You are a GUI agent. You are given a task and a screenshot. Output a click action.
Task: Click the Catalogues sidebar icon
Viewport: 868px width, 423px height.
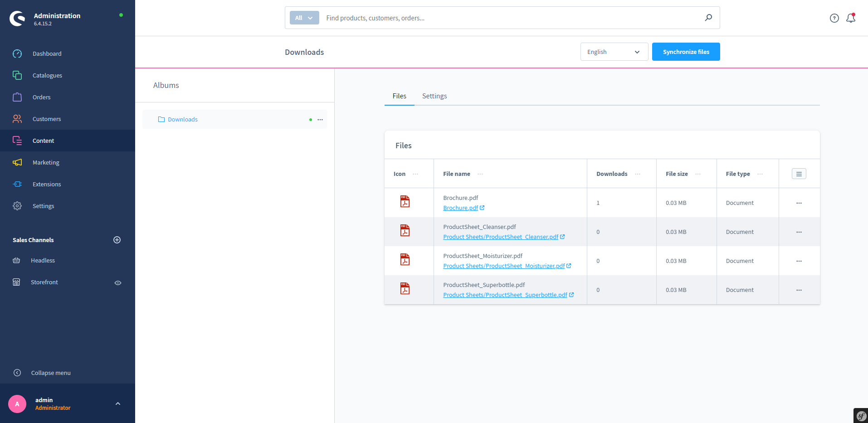(x=17, y=75)
